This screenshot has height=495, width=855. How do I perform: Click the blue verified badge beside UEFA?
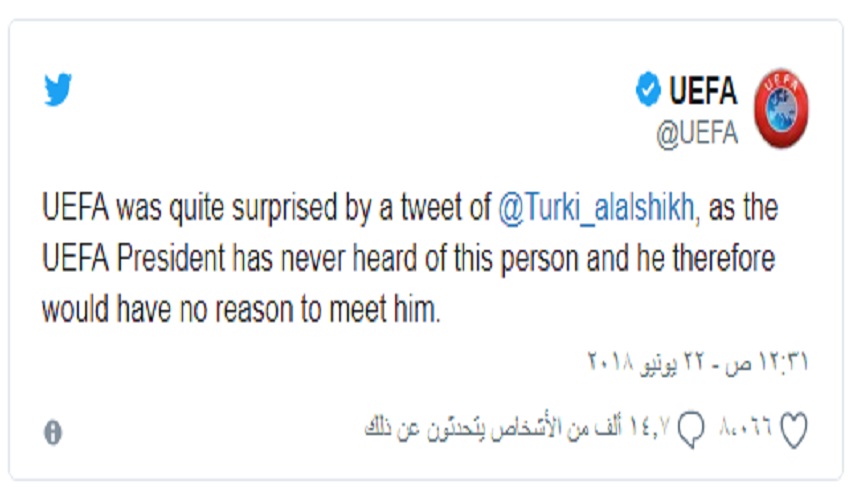coord(647,92)
